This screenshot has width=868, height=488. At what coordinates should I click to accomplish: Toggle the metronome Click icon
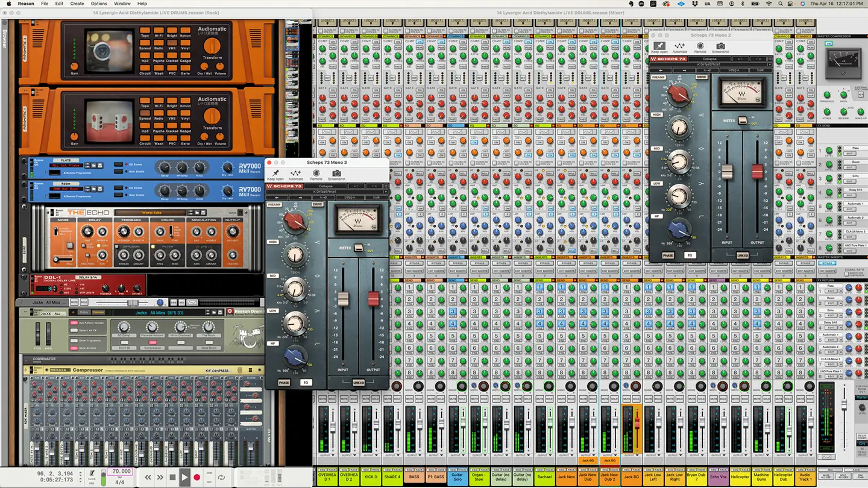[x=92, y=474]
